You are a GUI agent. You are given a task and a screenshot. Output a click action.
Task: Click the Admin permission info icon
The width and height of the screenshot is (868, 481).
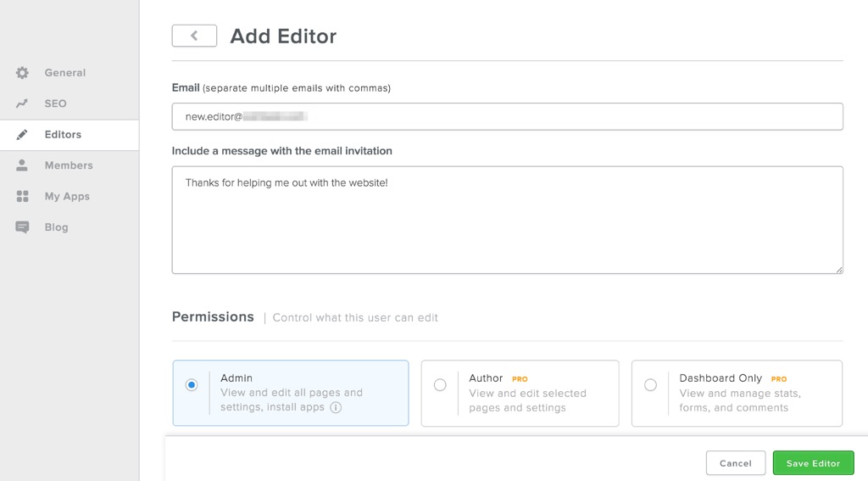336,408
